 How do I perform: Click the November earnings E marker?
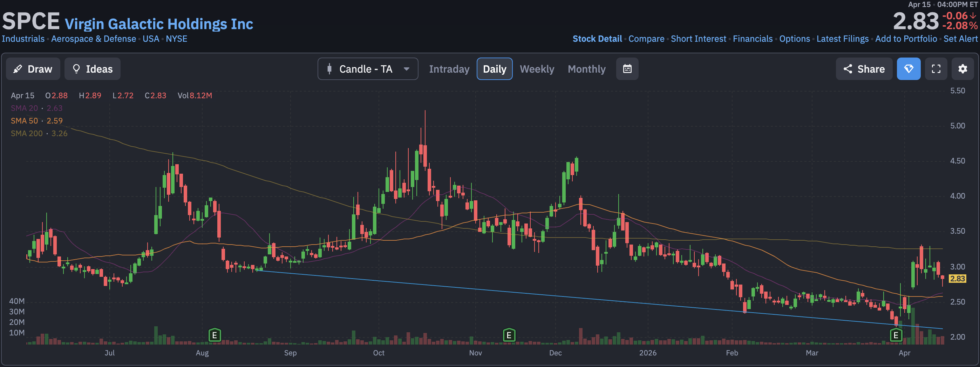tap(509, 335)
